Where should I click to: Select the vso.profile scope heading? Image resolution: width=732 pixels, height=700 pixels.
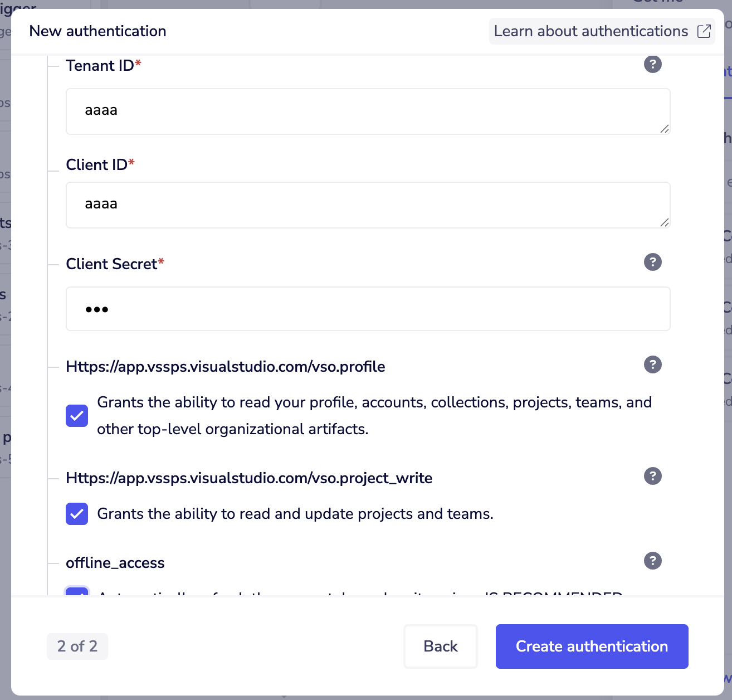click(x=226, y=367)
